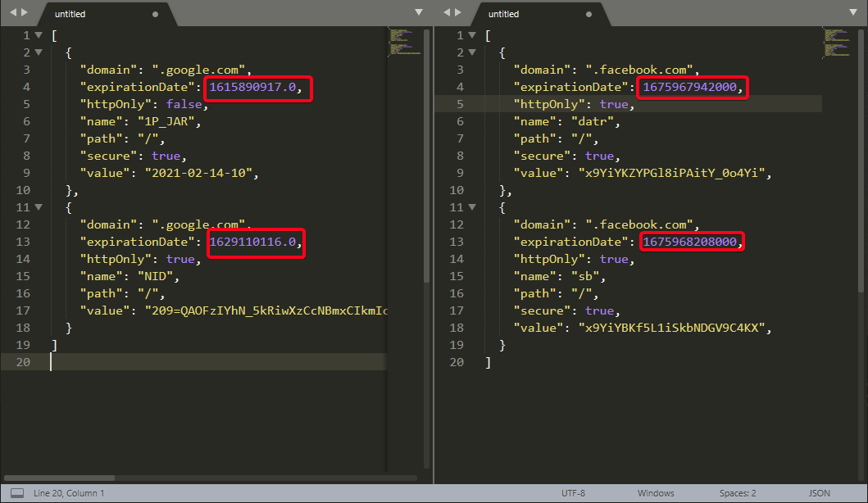Close left untitled tab via unsaved dot
The height and width of the screenshot is (503, 868).
pyautogui.click(x=156, y=15)
